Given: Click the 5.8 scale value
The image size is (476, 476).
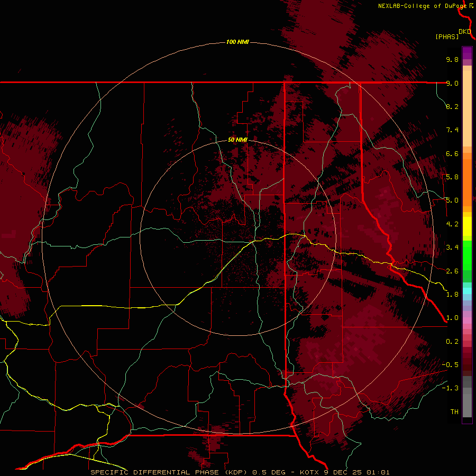Looking at the screenshot, I should click(x=452, y=177).
